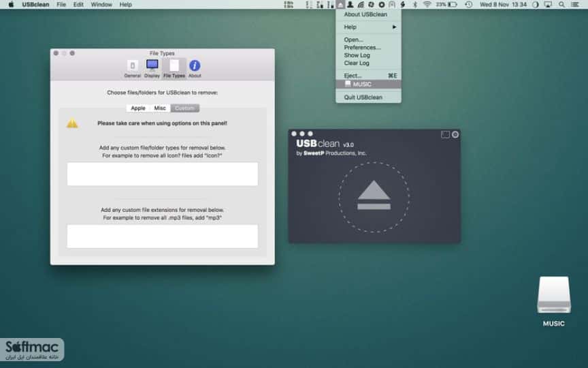The width and height of the screenshot is (588, 368).
Task: Click the AirPlay display icon in menu bar
Action: point(548,5)
